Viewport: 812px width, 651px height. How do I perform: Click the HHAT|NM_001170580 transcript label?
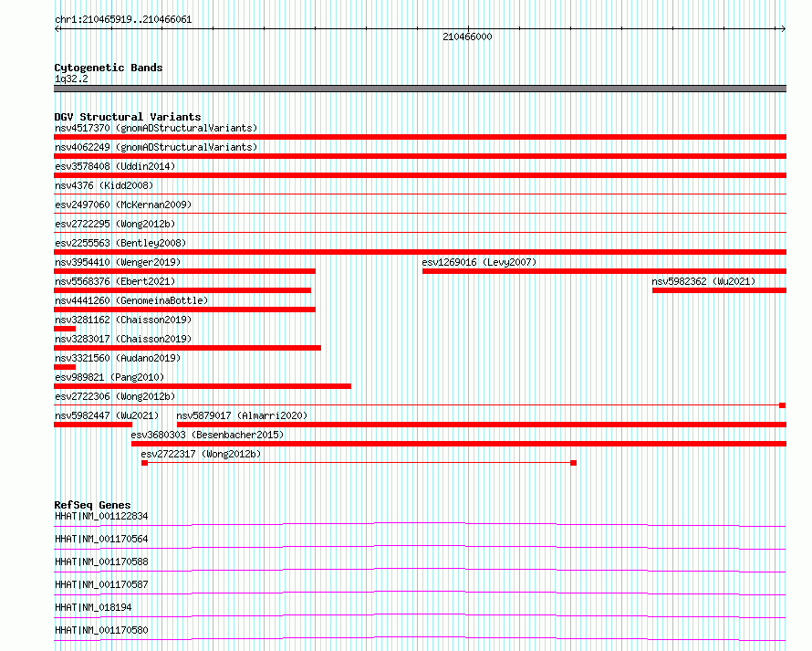[x=101, y=630]
